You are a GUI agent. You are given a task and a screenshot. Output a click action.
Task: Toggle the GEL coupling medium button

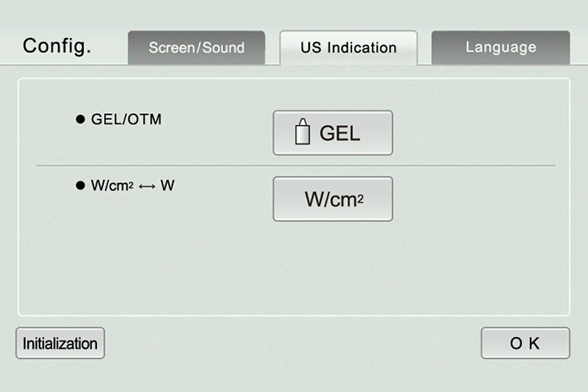(x=333, y=133)
